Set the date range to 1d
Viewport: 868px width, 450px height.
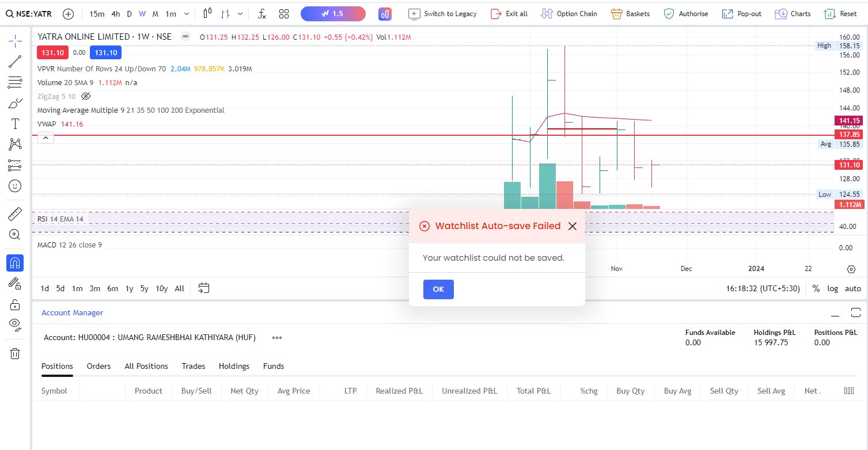click(44, 289)
